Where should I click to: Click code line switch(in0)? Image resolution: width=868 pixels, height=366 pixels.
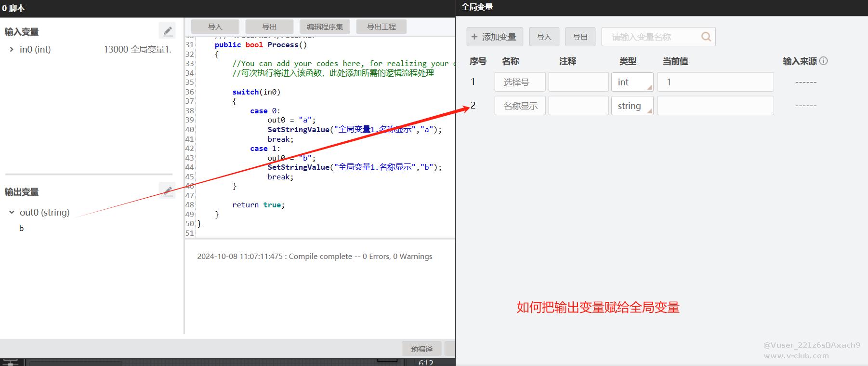[x=256, y=92]
